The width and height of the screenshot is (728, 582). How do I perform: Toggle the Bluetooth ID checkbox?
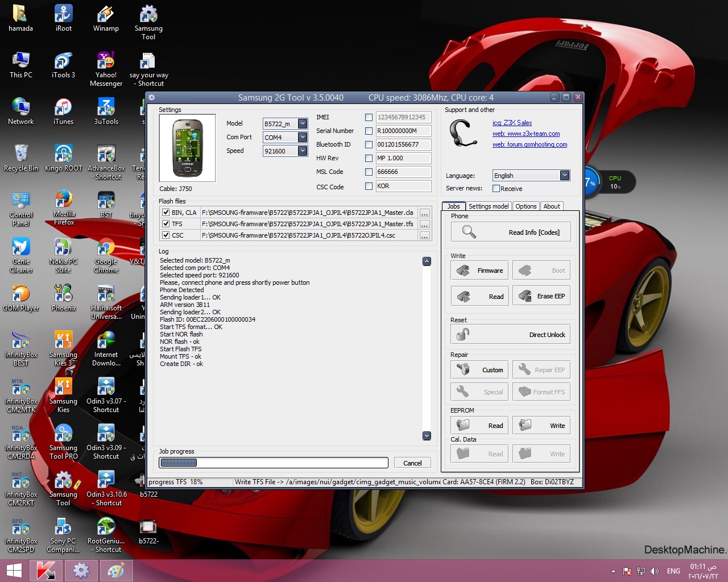[369, 144]
